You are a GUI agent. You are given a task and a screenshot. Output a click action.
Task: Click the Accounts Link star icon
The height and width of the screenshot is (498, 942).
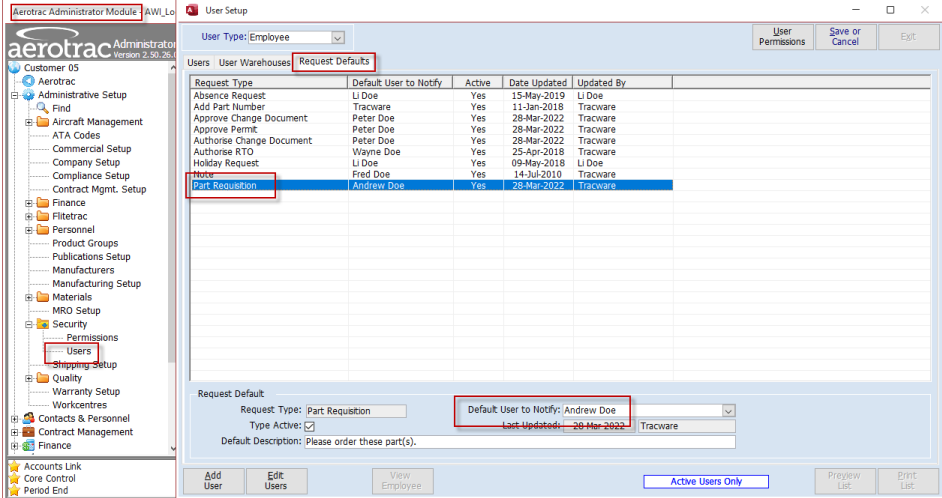coord(14,466)
